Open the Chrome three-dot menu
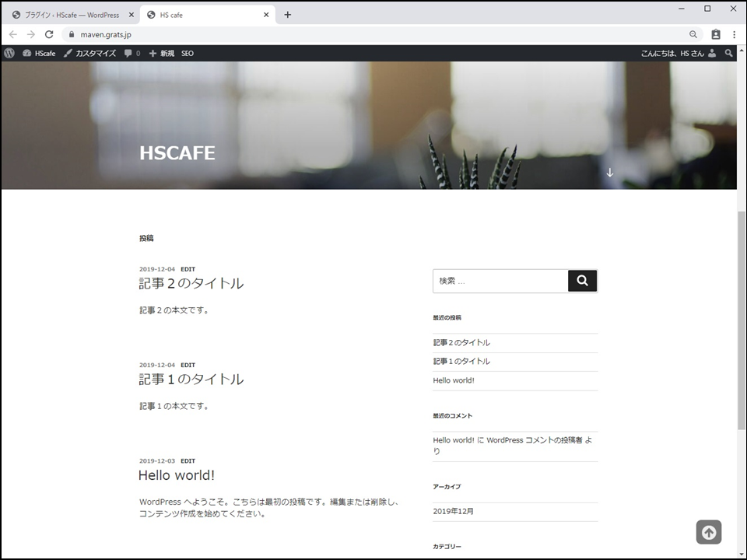Image resolution: width=747 pixels, height=560 pixels. (734, 34)
